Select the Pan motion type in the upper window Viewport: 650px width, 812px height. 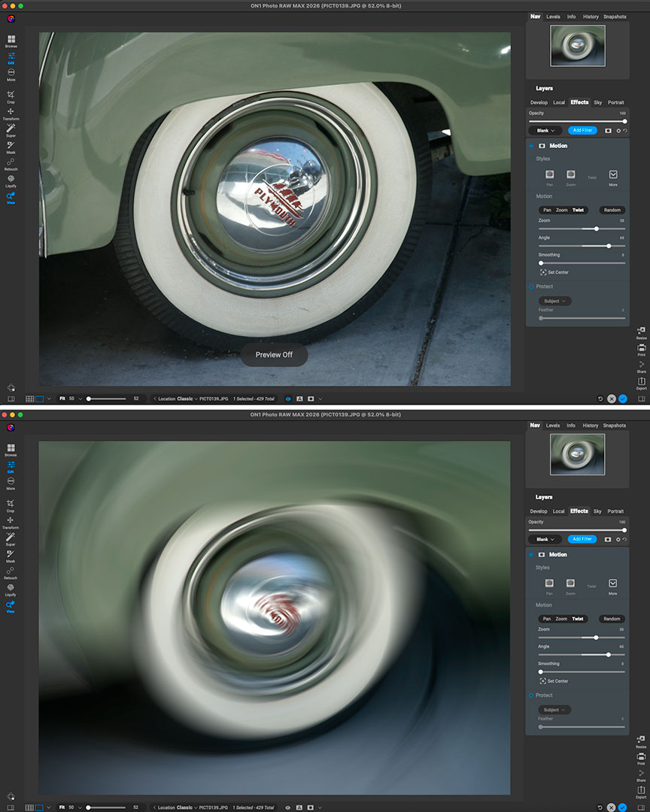point(547,210)
